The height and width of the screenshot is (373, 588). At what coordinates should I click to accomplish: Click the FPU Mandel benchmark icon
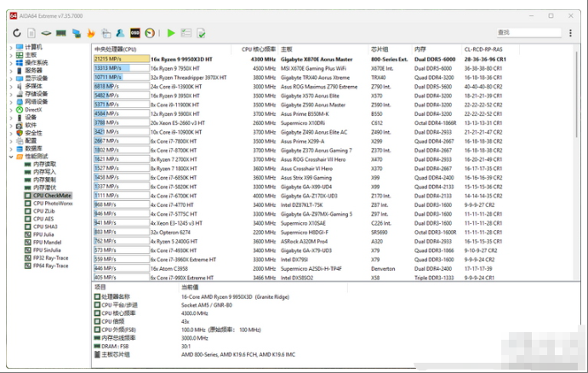pyautogui.click(x=27, y=243)
